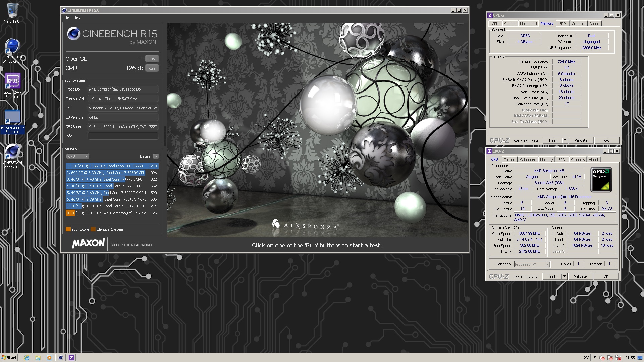Viewport: 644px width, 362px height.
Task: Open About tab in upper CPU-Z window
Action: pos(594,24)
